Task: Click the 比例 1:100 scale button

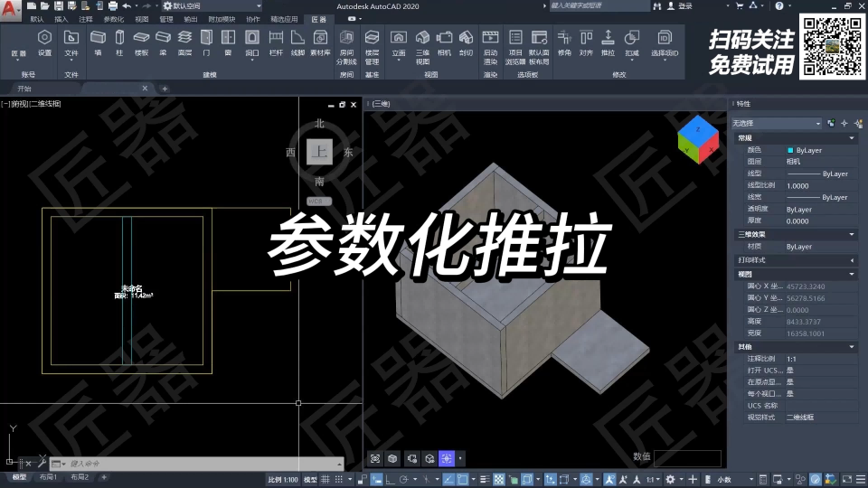Action: (283, 479)
